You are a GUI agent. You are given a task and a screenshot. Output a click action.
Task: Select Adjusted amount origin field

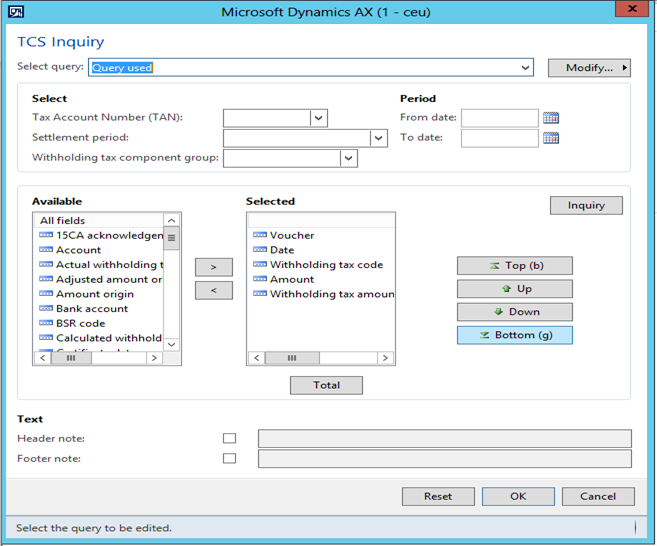click(x=101, y=279)
